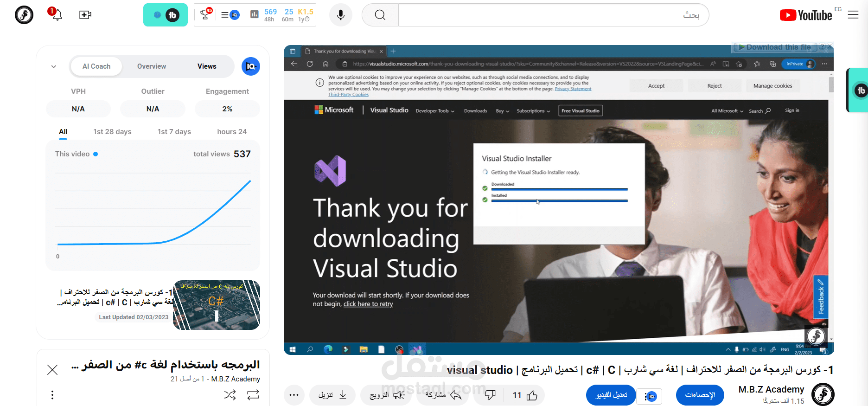
Task: Click the channel watermark in the video corner
Action: point(816,336)
